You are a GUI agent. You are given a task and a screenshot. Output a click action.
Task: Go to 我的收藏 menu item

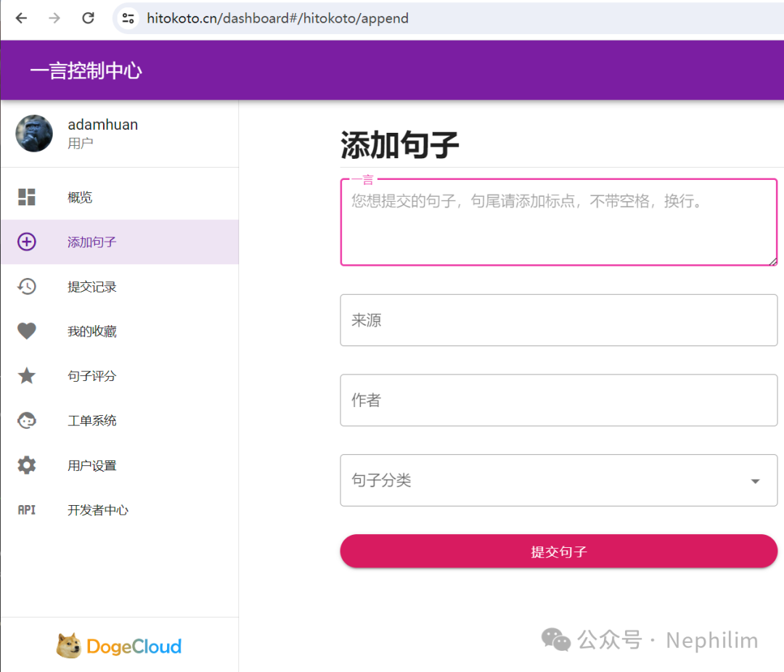(120, 331)
